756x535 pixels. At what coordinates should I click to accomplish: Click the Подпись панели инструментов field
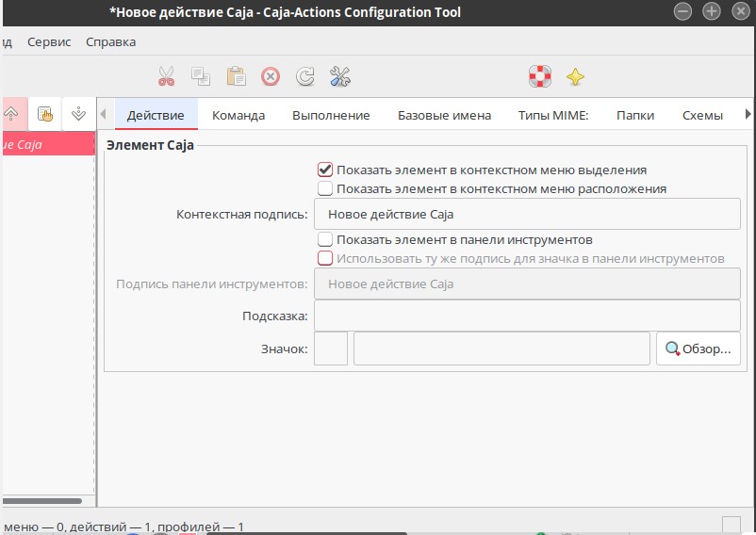pos(528,284)
